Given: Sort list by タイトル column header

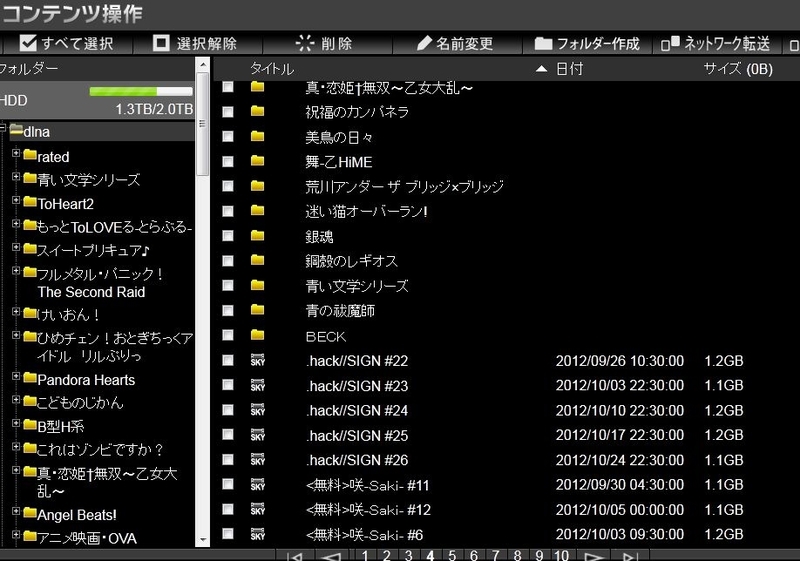Looking at the screenshot, I should [x=272, y=69].
